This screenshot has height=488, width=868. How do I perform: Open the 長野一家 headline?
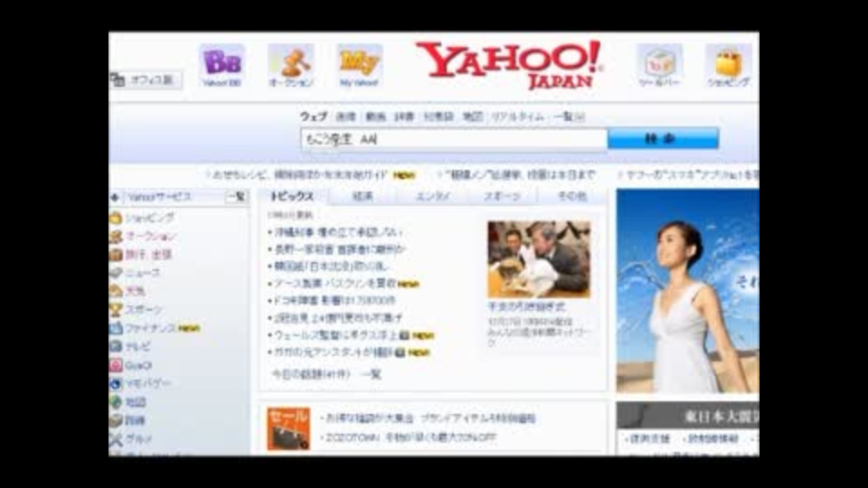(340, 249)
